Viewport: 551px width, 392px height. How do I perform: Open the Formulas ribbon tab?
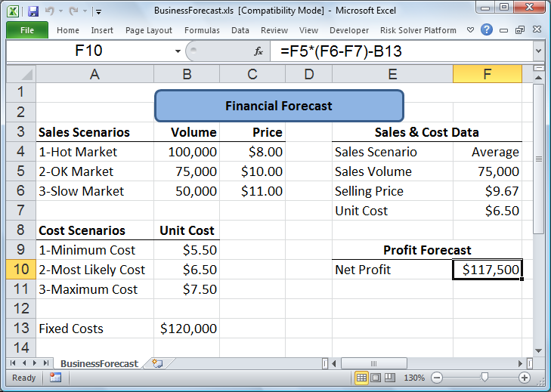pyautogui.click(x=203, y=30)
